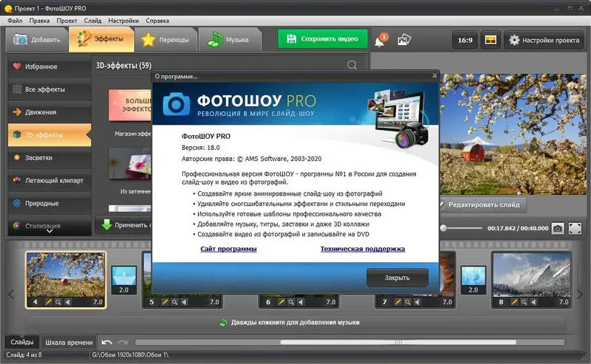Open the Файл menu

point(15,21)
